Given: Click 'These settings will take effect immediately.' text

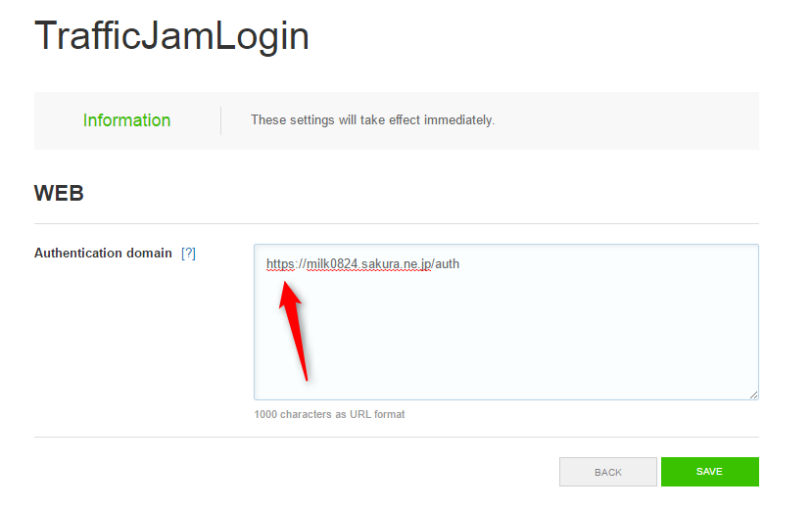Looking at the screenshot, I should pos(373,120).
